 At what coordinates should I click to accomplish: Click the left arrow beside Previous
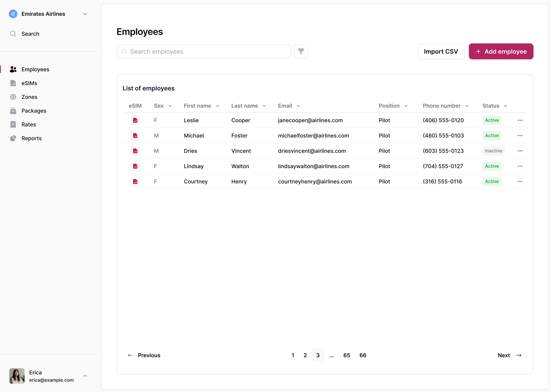(x=130, y=355)
